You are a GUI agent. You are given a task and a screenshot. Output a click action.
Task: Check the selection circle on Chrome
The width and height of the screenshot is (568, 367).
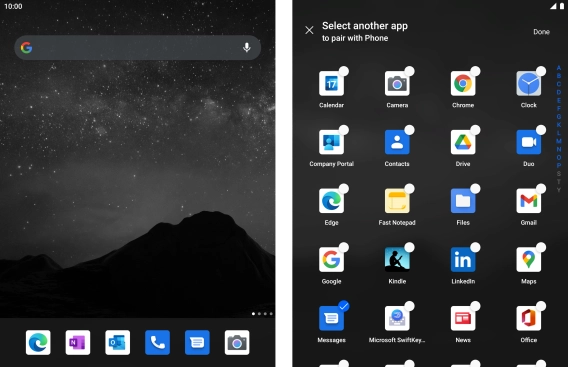point(475,71)
